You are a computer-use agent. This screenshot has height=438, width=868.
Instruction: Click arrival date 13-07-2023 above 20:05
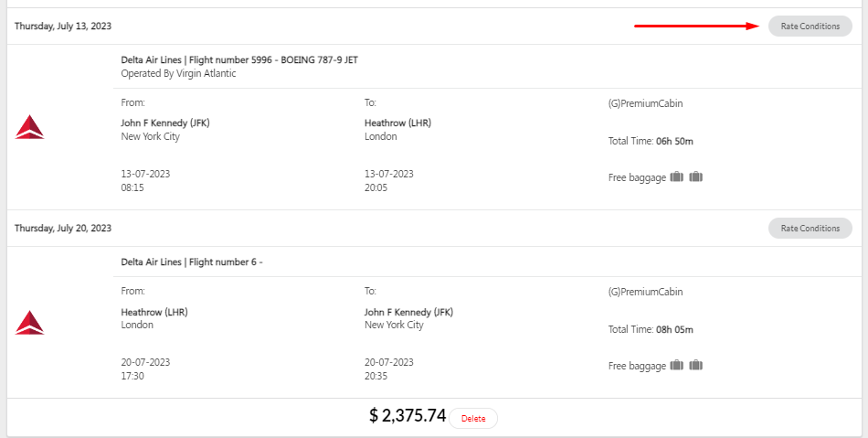pos(388,174)
